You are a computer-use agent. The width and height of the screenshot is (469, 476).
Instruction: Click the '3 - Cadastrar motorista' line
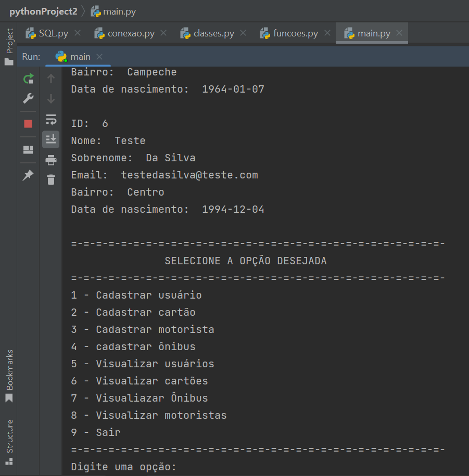coord(143,330)
